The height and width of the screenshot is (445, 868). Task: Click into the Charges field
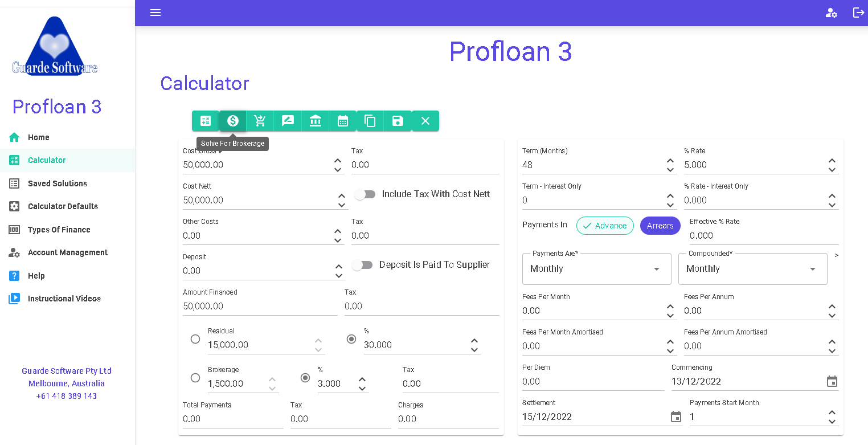coord(448,419)
